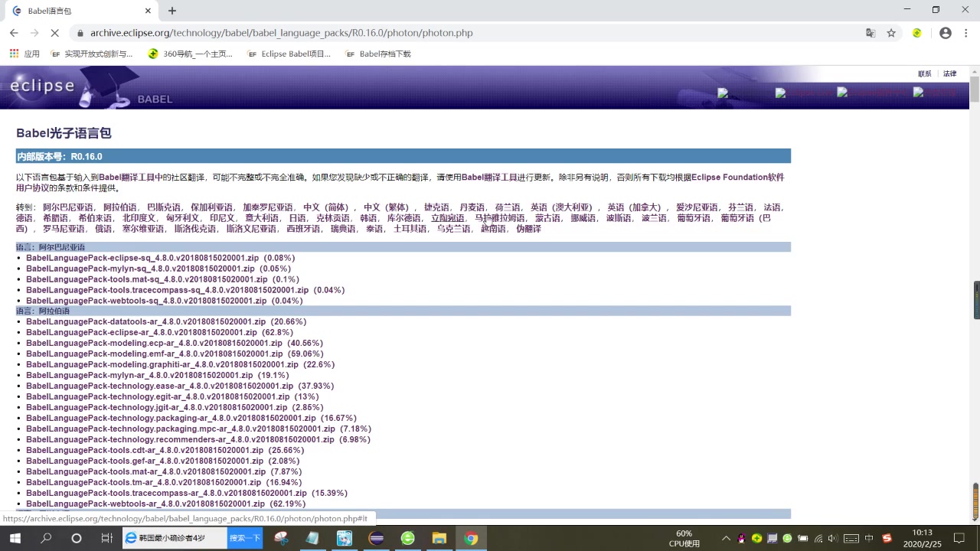Download BabelLanguagePack-mylyn-sq zip
The image size is (980, 551).
[140, 269]
